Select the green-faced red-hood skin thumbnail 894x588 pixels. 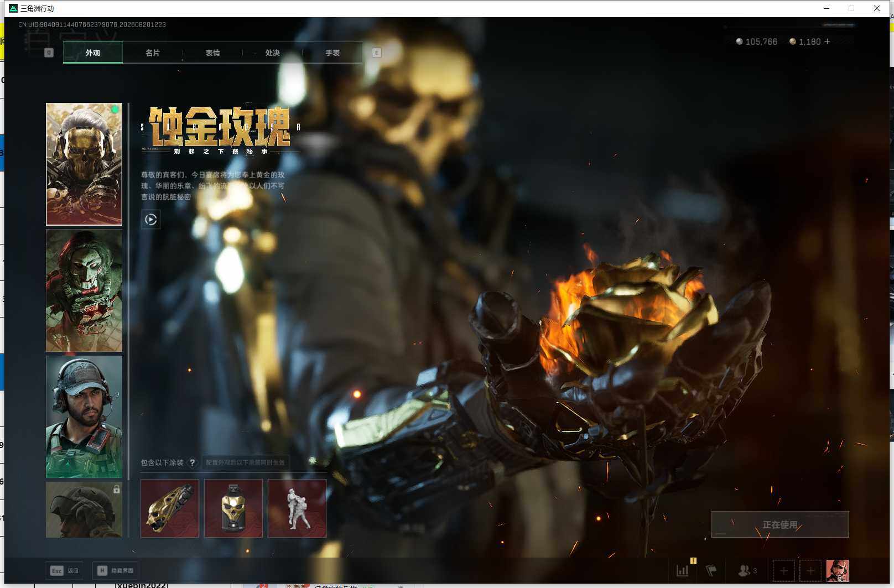coord(84,290)
